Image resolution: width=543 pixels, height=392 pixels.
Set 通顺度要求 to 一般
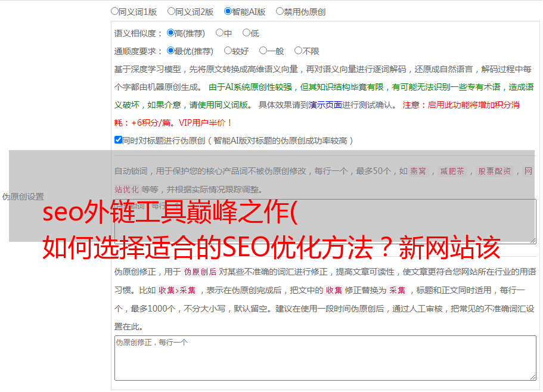(x=263, y=51)
